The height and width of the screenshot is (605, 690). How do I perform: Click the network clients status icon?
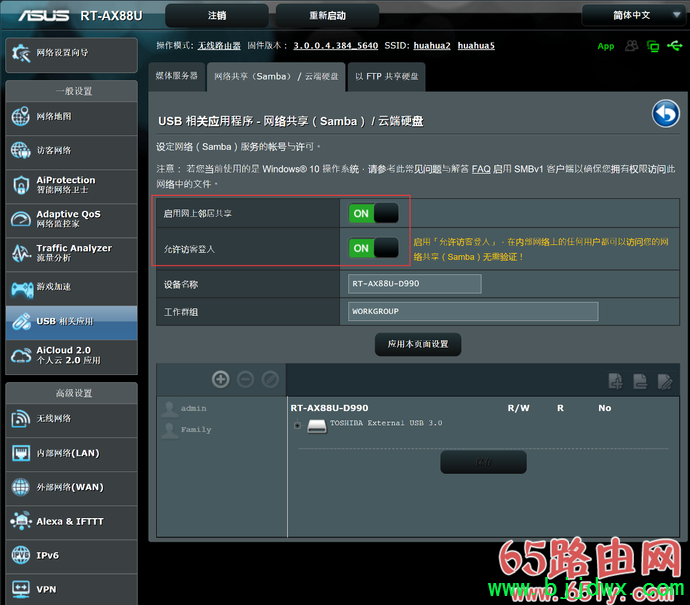[653, 46]
